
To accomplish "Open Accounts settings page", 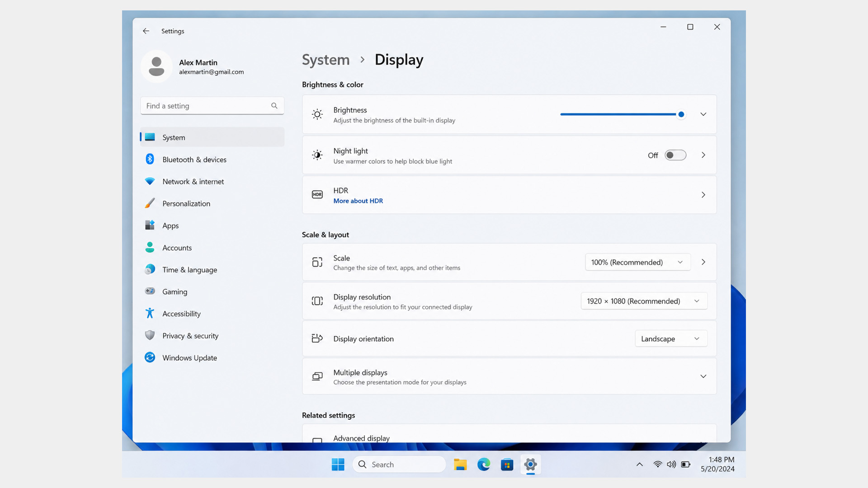I will (x=212, y=247).
